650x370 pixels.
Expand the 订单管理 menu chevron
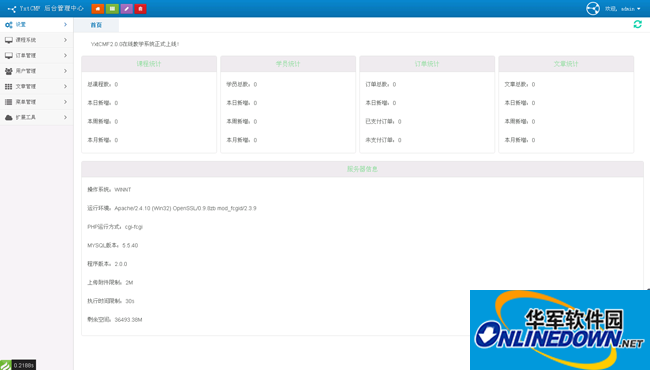coord(65,56)
